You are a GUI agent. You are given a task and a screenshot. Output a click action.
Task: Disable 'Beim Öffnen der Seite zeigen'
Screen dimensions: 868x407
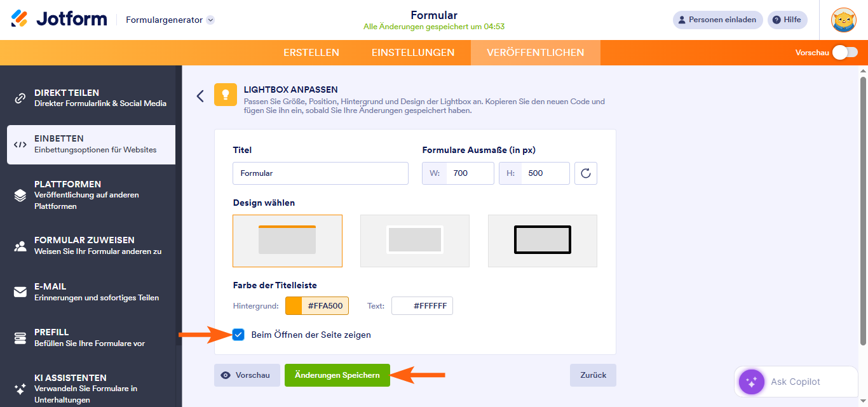238,335
